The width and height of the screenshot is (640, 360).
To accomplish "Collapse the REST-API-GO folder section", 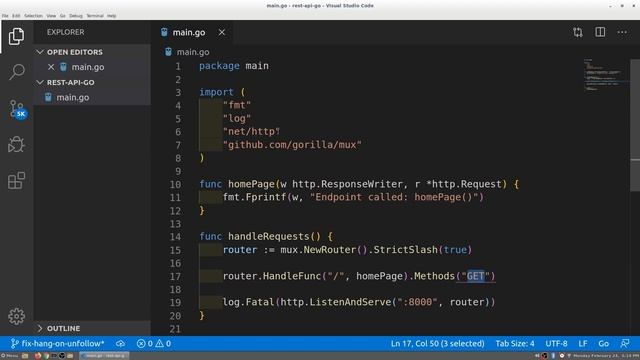I will click(x=40, y=82).
